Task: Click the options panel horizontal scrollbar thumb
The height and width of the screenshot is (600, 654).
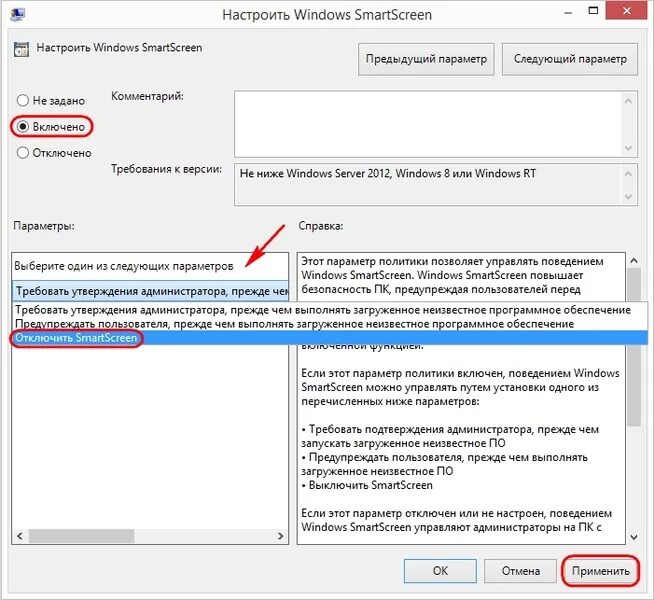Action: click(81, 536)
